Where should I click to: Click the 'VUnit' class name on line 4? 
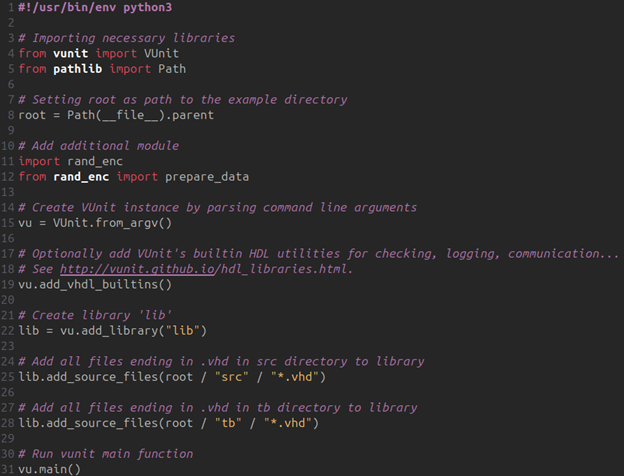[161, 53]
